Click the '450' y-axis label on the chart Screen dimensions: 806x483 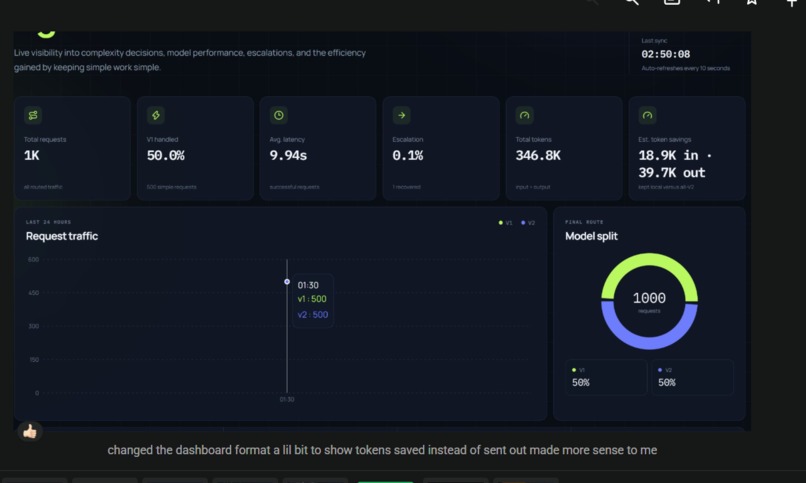(x=33, y=293)
